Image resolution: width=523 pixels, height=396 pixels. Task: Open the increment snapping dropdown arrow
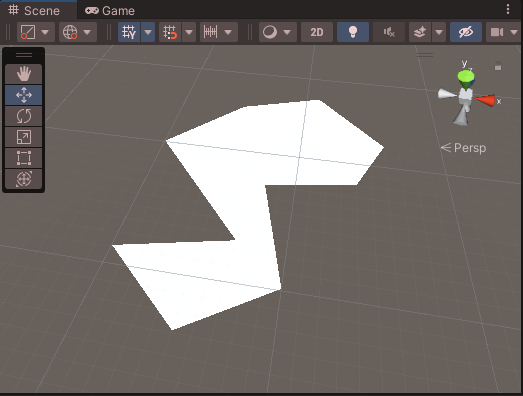[x=229, y=32]
